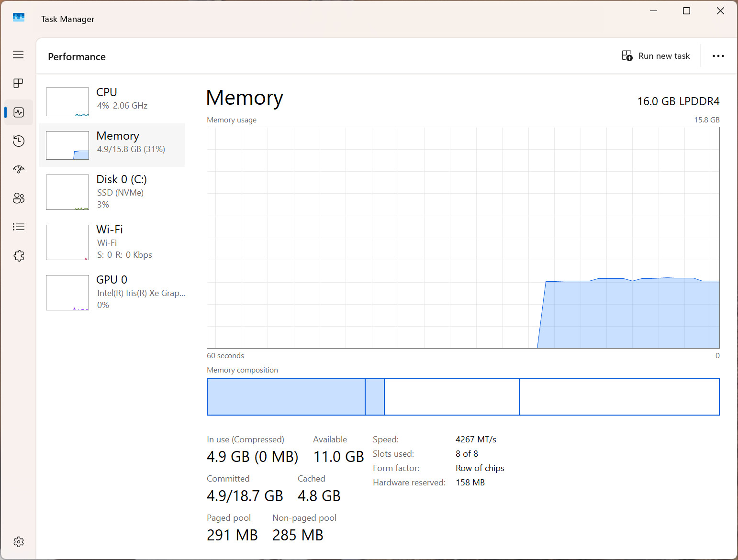738x560 pixels.
Task: Open Task Manager settings gear
Action: tap(19, 542)
